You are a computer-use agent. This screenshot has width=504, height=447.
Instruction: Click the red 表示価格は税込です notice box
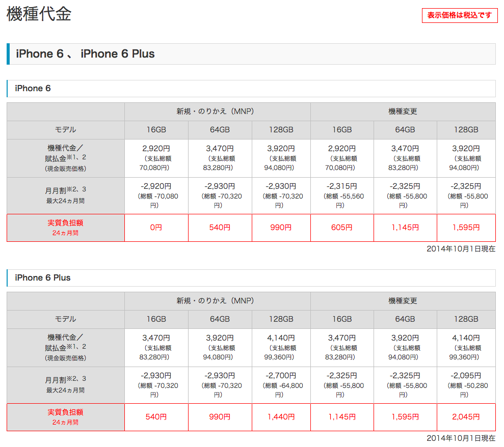pyautogui.click(x=459, y=15)
